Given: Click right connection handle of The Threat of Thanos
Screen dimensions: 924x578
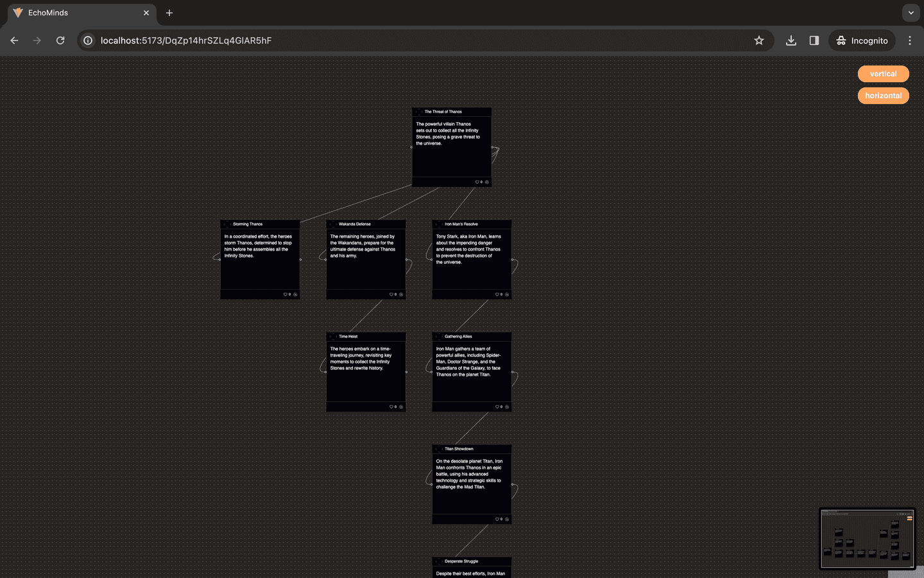Looking at the screenshot, I should coord(492,147).
